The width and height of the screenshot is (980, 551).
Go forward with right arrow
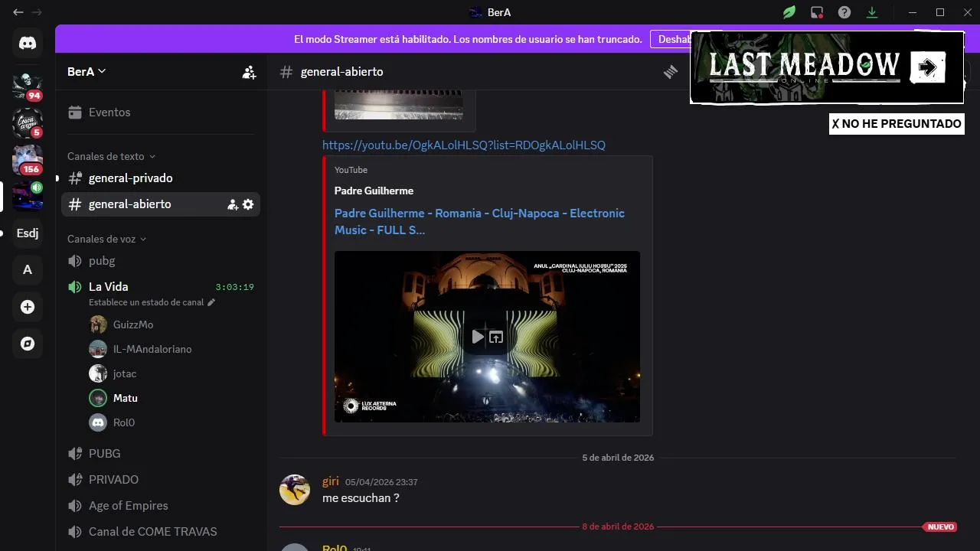tap(37, 12)
